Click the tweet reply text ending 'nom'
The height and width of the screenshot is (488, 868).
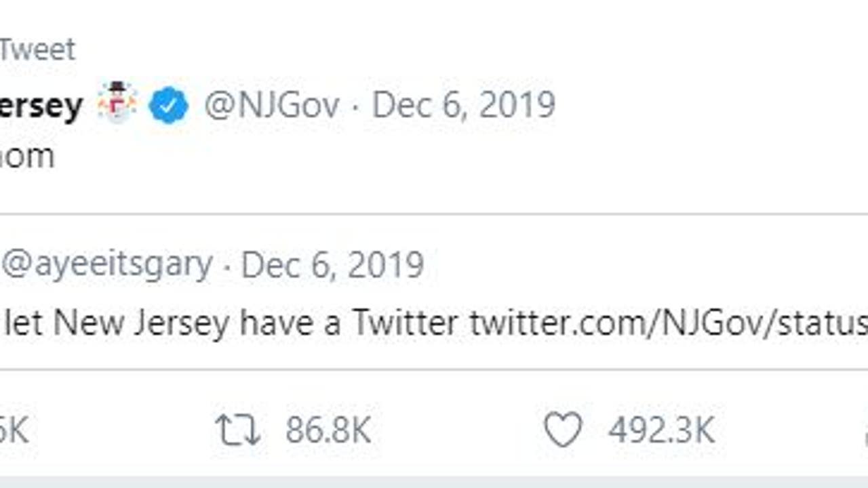point(26,157)
